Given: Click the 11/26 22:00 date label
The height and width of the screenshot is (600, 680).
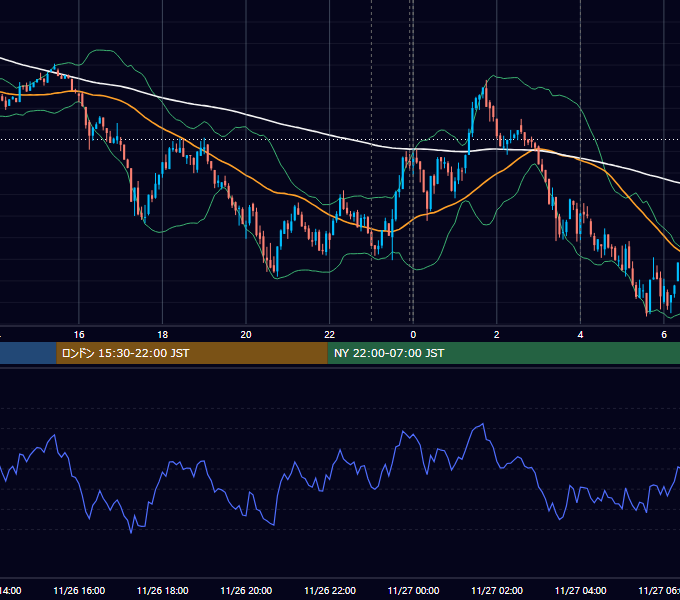Looking at the screenshot, I should pyautogui.click(x=330, y=590).
